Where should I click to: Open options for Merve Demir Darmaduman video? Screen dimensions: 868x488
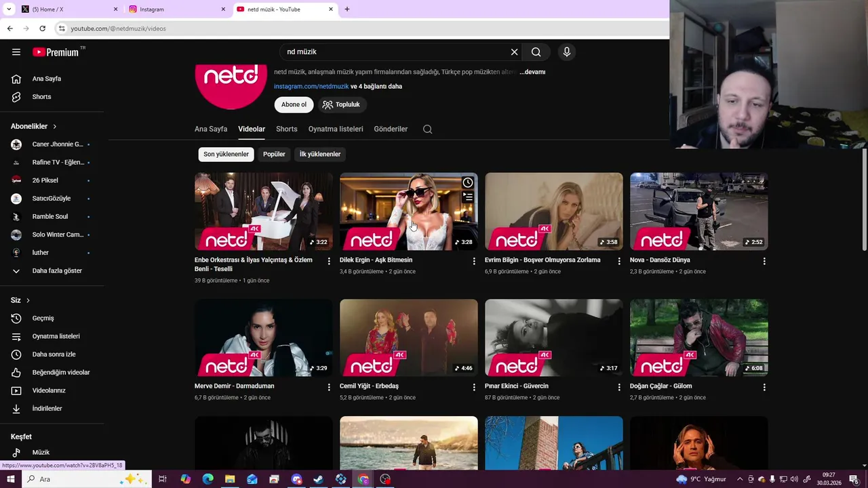click(x=329, y=387)
